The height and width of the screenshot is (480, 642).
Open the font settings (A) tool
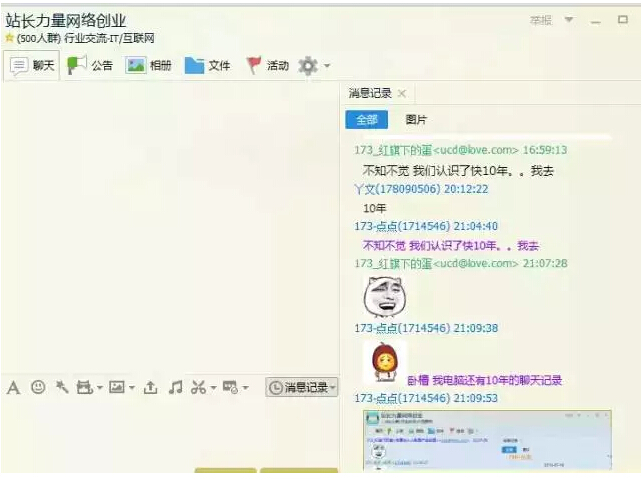[x=13, y=387]
